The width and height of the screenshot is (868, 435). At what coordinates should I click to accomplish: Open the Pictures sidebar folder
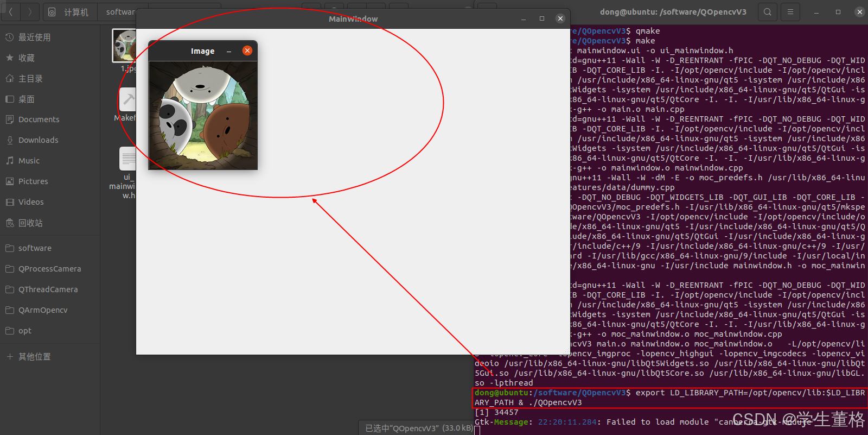click(50, 181)
